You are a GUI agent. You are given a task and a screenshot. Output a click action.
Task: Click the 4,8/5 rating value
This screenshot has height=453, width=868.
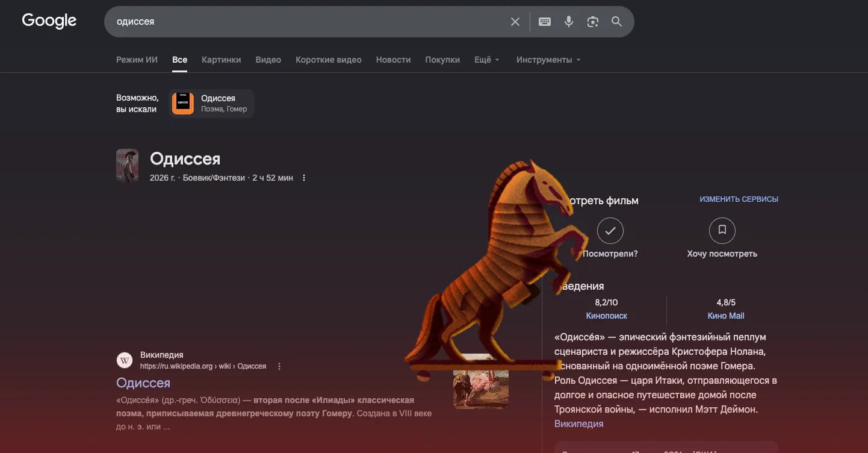[726, 302]
